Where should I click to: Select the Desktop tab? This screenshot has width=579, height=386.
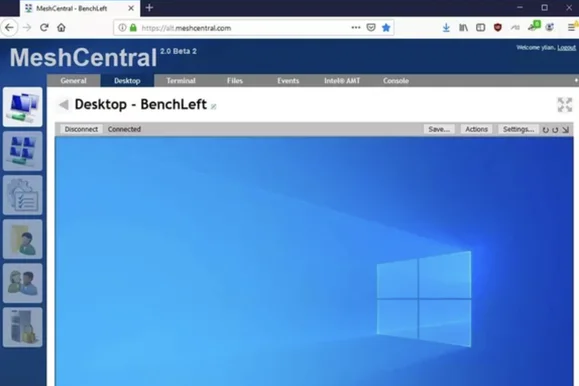click(127, 81)
